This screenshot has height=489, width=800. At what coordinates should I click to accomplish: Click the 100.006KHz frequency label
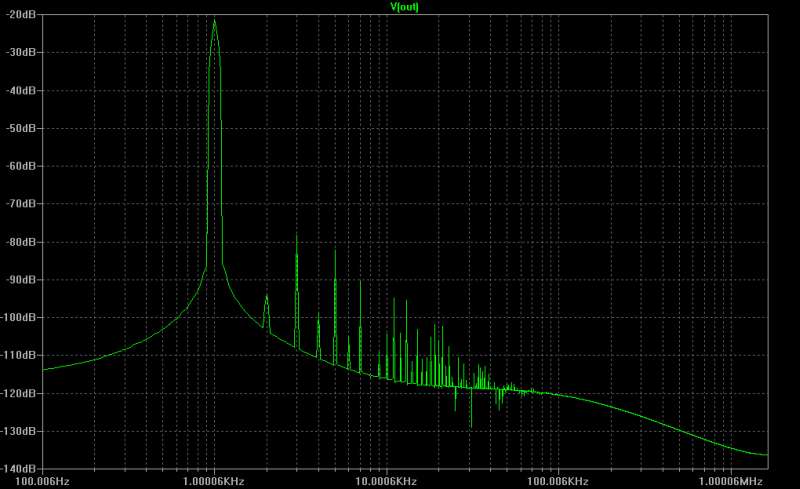pos(558,481)
